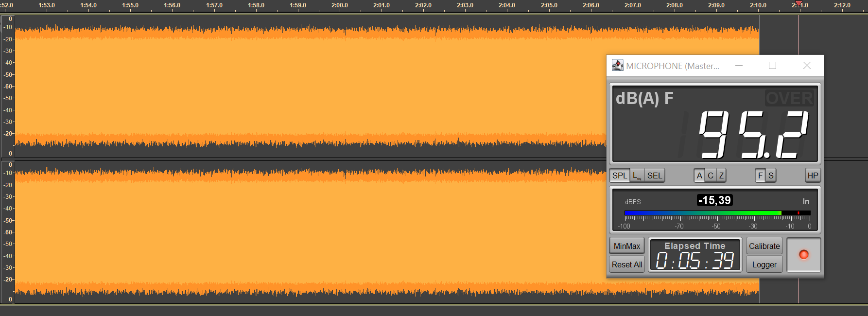The image size is (868, 316).
Task: Click the sound meter app icon in title bar
Action: point(617,66)
